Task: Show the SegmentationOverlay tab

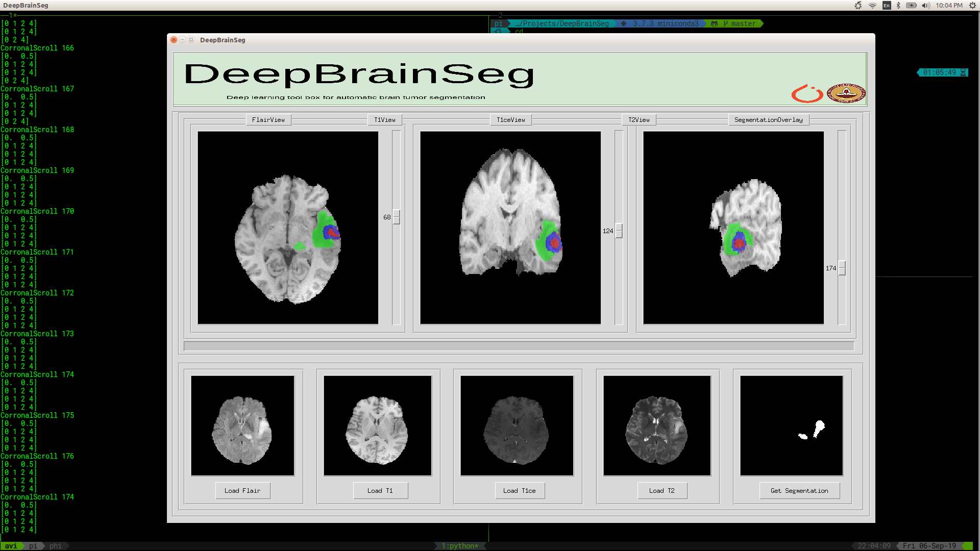Action: pyautogui.click(x=768, y=120)
